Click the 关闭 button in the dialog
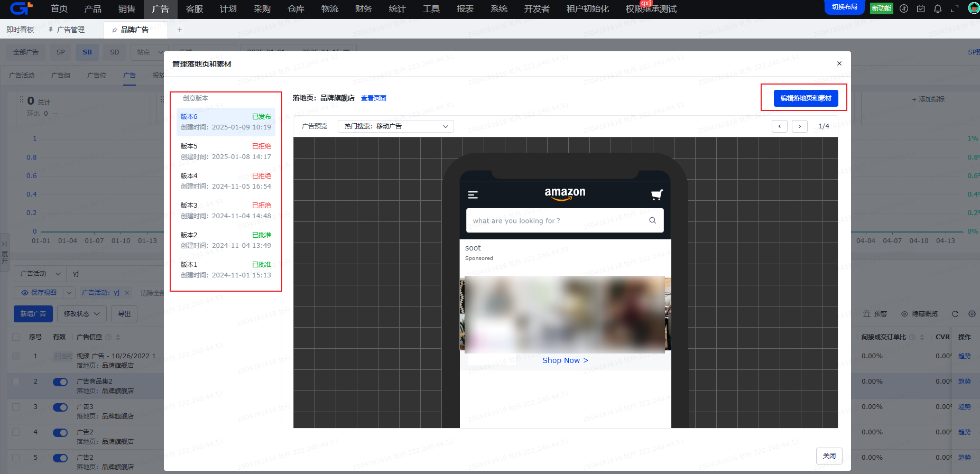Screen dimensions: 980x474 click(x=829, y=456)
